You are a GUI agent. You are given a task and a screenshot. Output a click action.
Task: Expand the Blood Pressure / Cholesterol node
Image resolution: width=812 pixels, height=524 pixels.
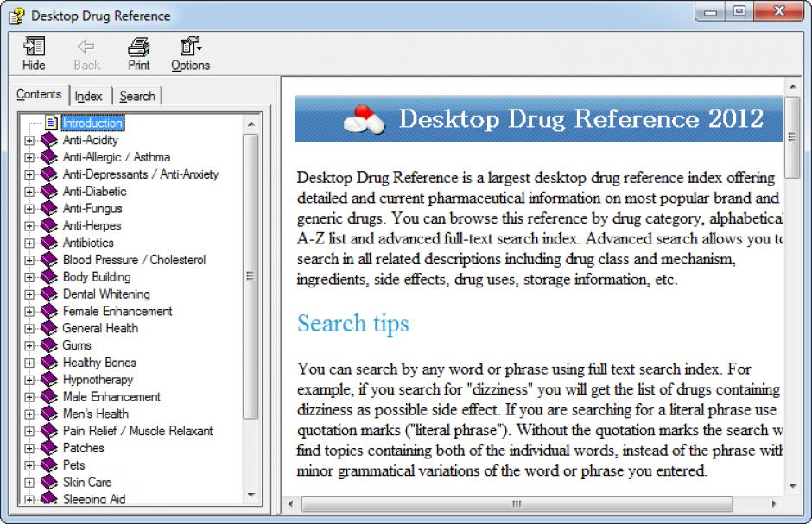(29, 260)
